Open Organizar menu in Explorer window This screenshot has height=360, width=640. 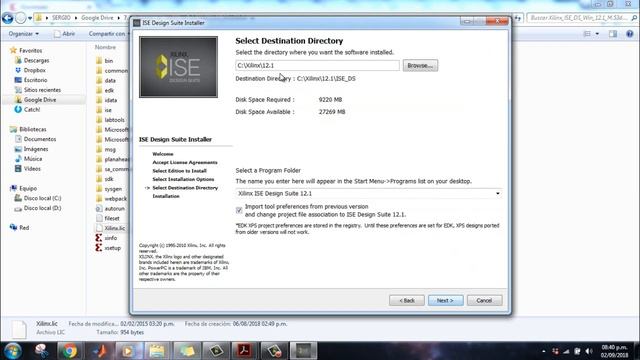pos(24,34)
